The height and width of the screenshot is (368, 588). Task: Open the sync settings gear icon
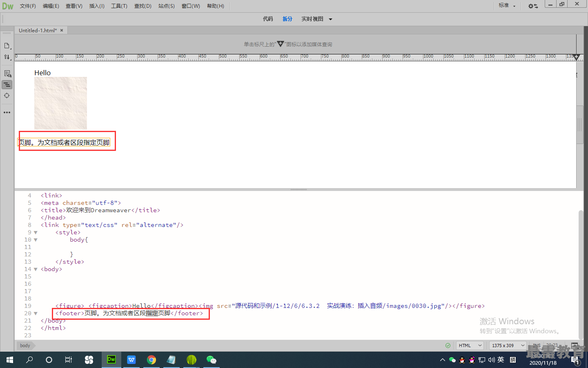point(533,6)
